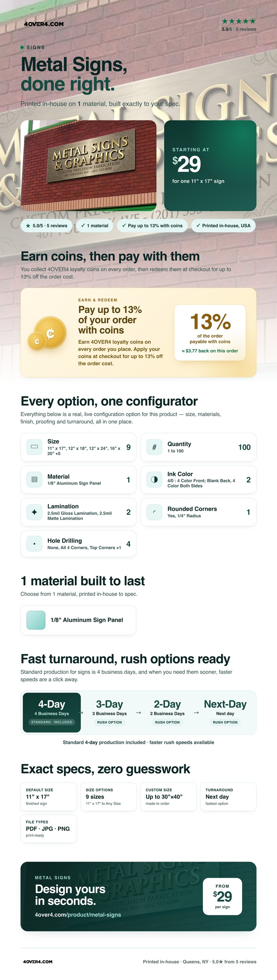Click the 'Printed in-house, USA' badge
This screenshot has height=980, width=277.
pyautogui.click(x=223, y=226)
